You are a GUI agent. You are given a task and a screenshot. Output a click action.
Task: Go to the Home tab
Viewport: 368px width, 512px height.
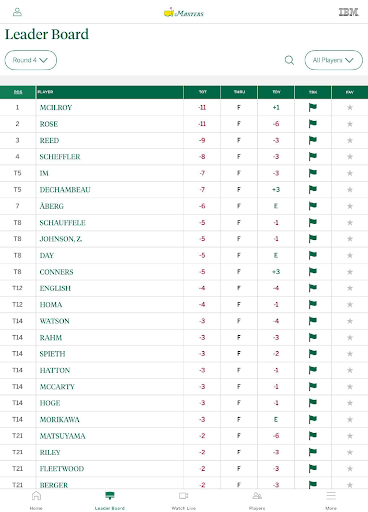tap(36, 500)
